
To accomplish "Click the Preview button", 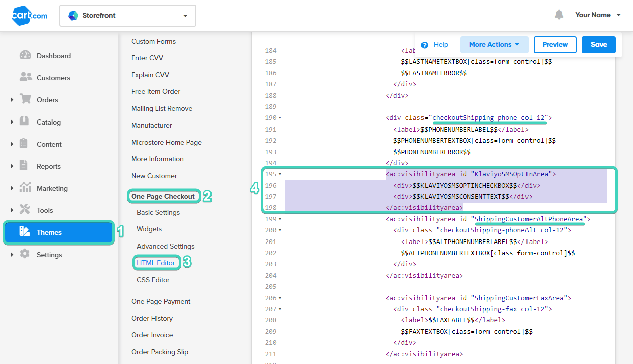I will [555, 44].
